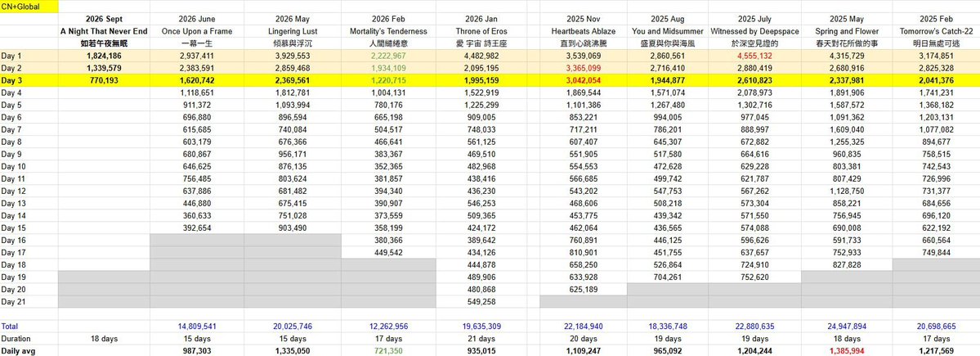Select the 21 days duration cell

482,339
